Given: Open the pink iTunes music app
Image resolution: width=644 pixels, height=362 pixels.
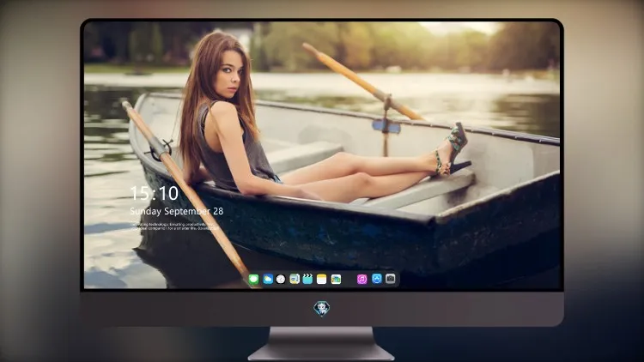Looking at the screenshot, I should pyautogui.click(x=361, y=279).
